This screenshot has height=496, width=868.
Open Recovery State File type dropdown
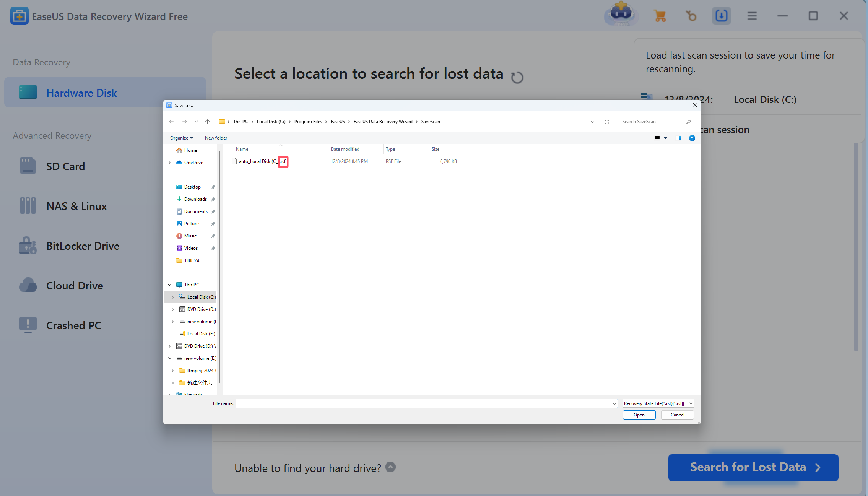coord(658,403)
